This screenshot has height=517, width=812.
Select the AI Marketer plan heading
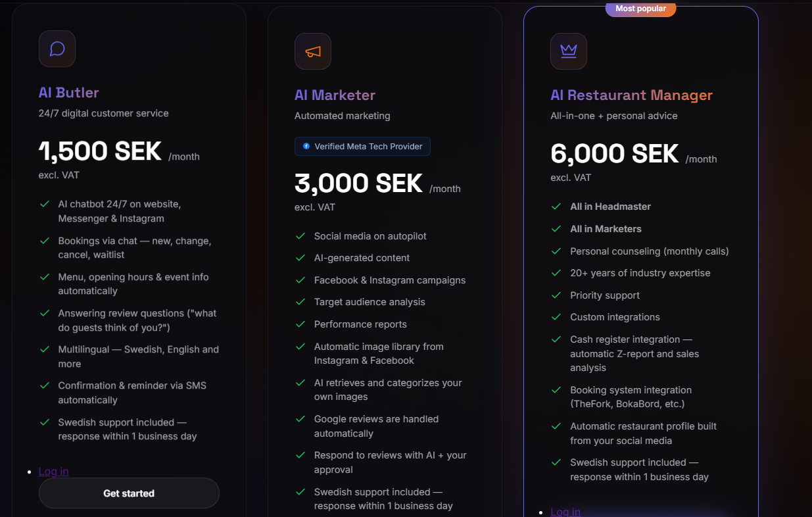pyautogui.click(x=335, y=95)
